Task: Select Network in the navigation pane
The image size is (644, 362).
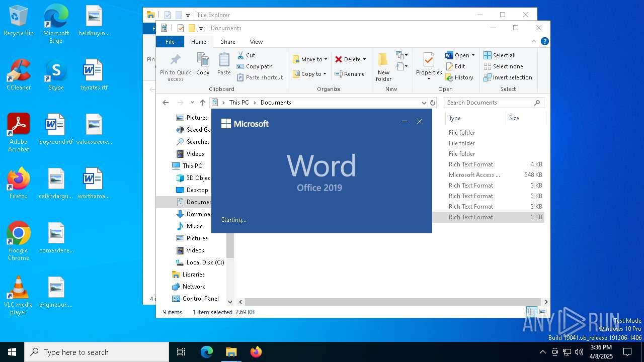Action: 194,287
